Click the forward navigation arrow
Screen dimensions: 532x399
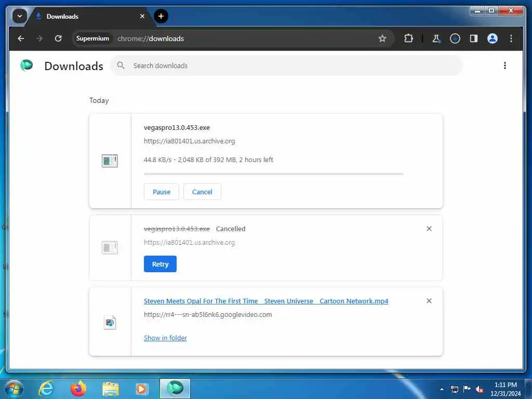pyautogui.click(x=39, y=38)
